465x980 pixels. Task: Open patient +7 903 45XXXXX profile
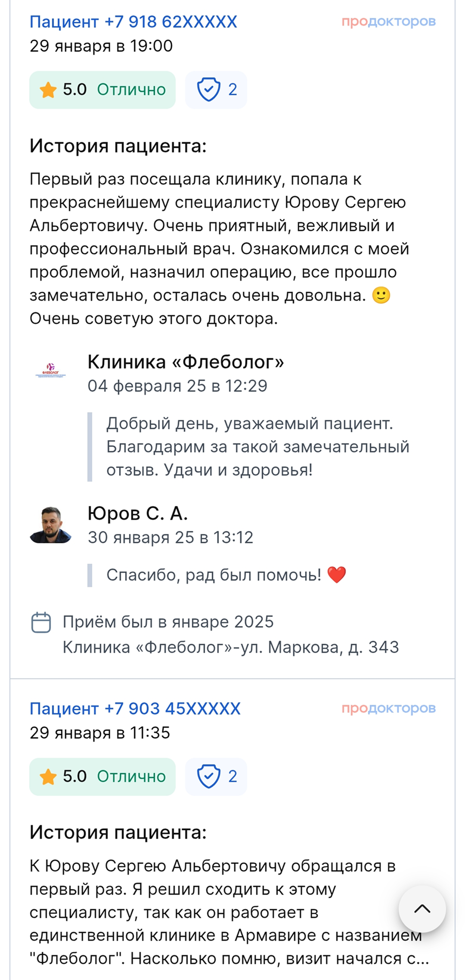click(135, 708)
